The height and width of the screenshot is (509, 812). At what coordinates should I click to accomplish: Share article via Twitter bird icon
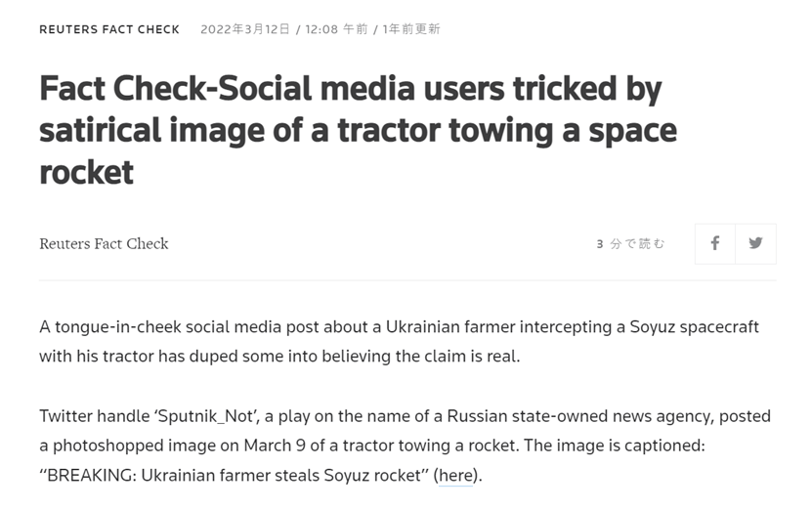click(x=755, y=243)
